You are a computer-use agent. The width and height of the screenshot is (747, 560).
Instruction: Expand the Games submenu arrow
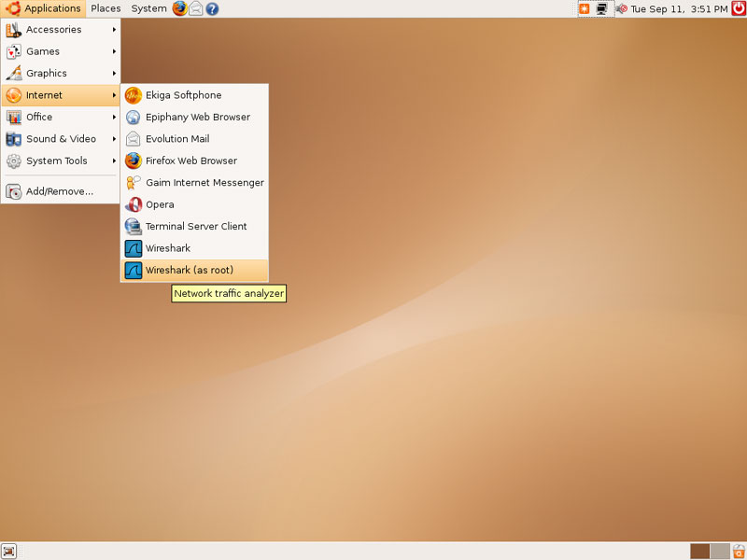[114, 51]
